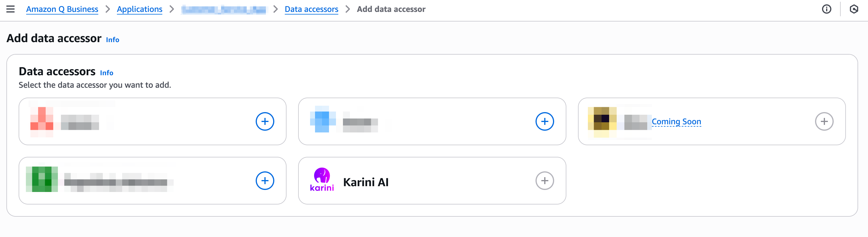Select the Karini AI card title
Image resolution: width=868 pixels, height=237 pixels.
coord(366,182)
